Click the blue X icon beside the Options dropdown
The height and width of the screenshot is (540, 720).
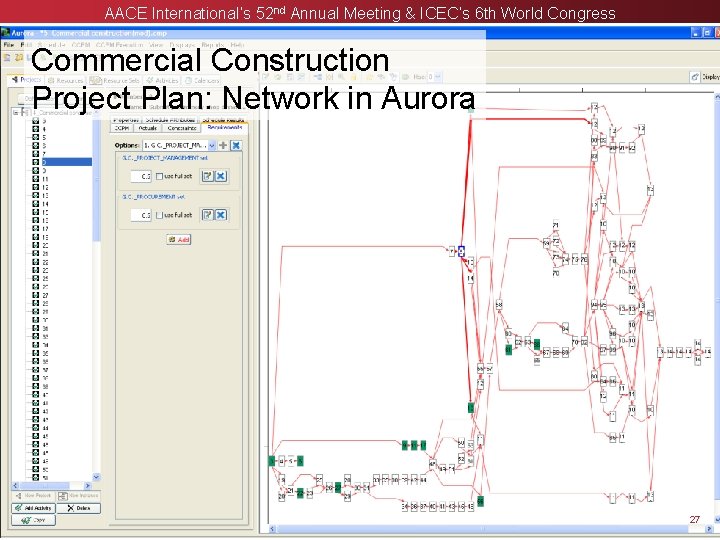[236, 146]
